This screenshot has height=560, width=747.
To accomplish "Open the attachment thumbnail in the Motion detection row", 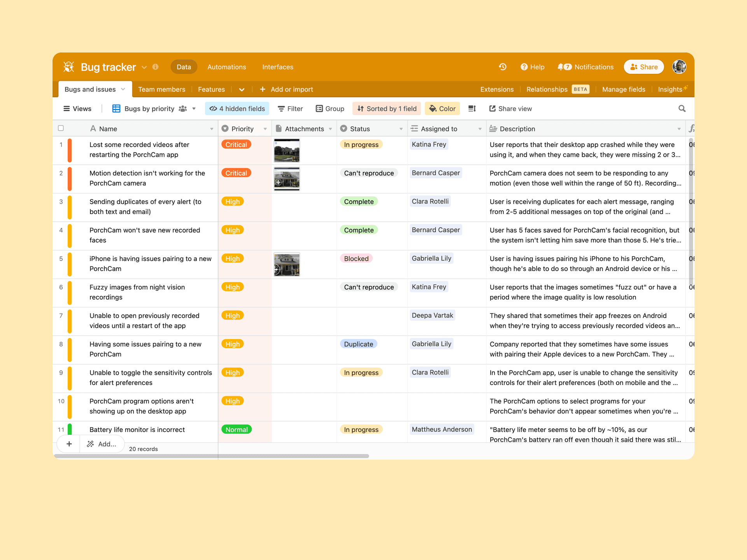I will point(287,179).
